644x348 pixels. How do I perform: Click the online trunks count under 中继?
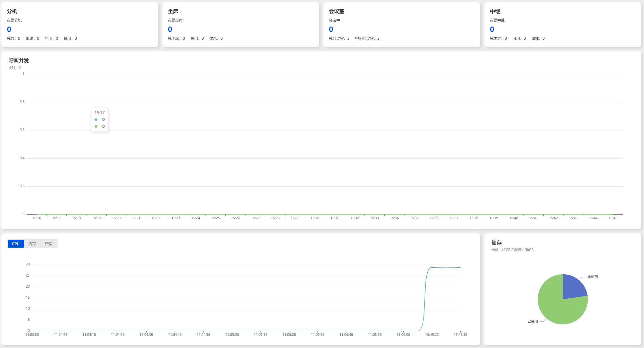pyautogui.click(x=492, y=29)
